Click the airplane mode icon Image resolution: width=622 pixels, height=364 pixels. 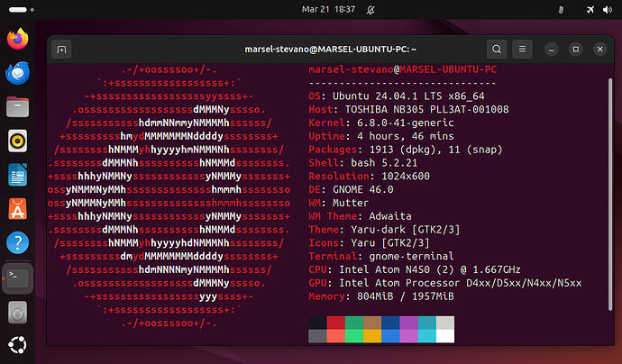[x=590, y=10]
